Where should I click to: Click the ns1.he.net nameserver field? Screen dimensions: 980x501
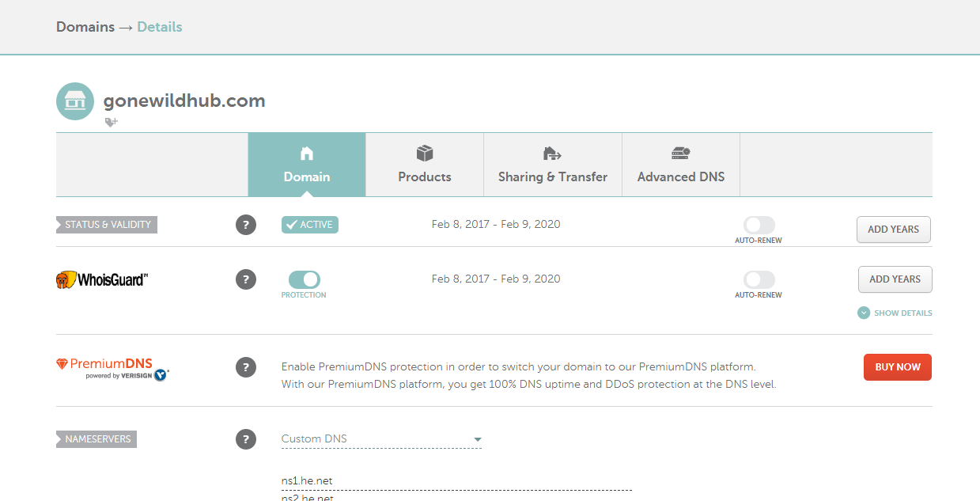pos(456,480)
